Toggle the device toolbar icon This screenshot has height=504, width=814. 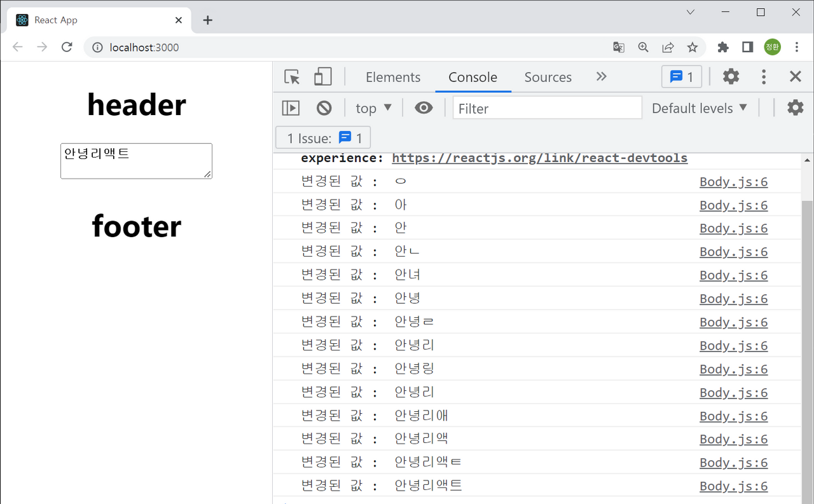click(x=323, y=77)
